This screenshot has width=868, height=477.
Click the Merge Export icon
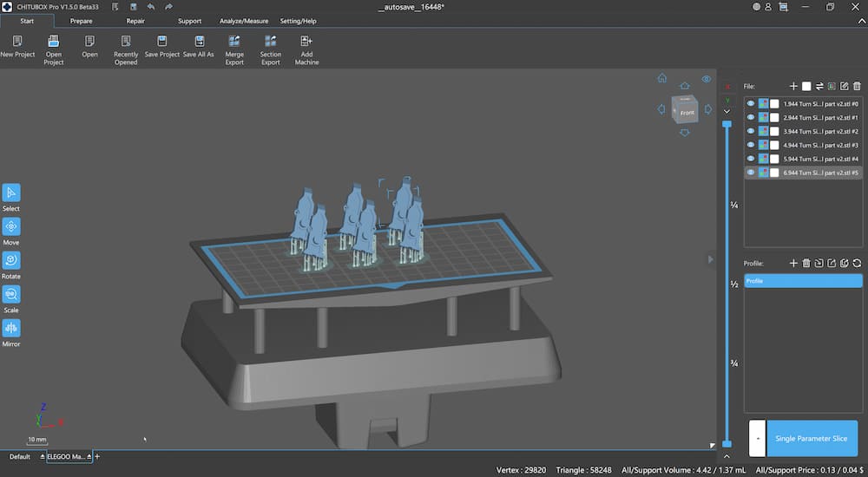coord(234,41)
